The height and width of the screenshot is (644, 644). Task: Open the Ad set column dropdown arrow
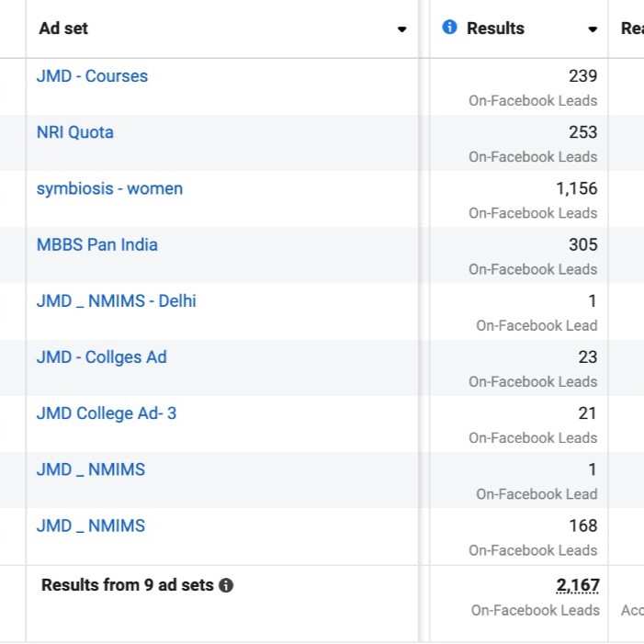[x=401, y=29]
